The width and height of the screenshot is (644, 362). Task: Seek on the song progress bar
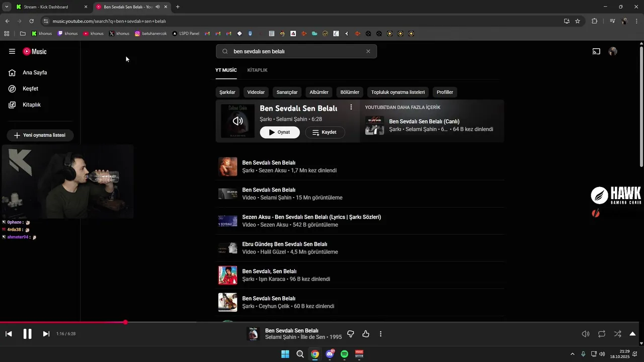click(319, 322)
